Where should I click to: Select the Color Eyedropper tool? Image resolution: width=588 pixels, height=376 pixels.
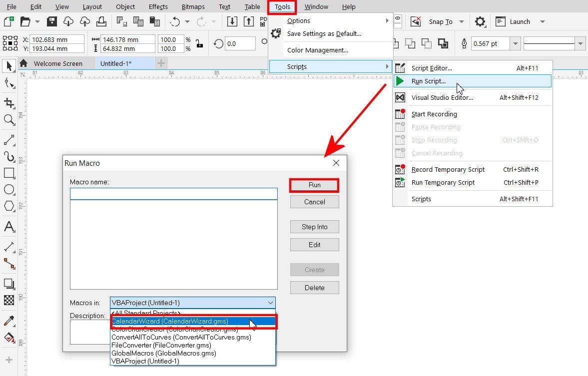8,321
